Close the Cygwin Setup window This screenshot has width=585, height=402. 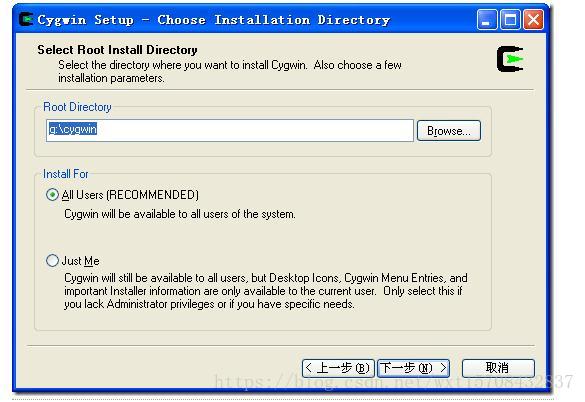coord(534,19)
